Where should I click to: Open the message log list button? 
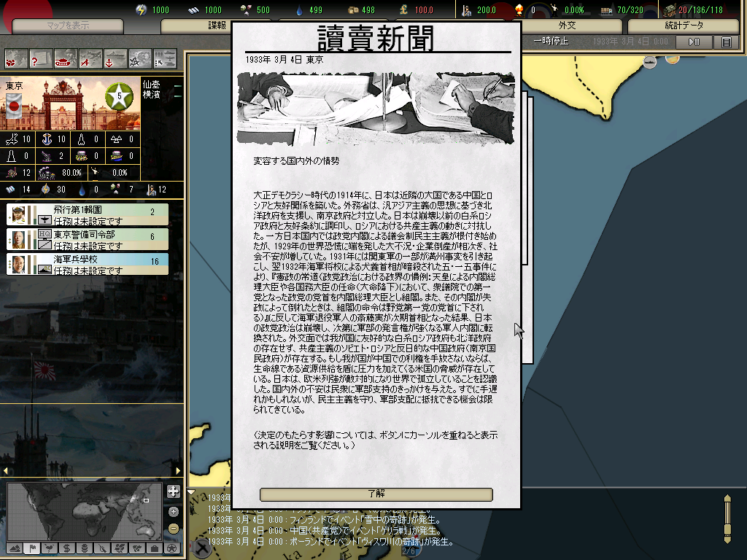726,42
